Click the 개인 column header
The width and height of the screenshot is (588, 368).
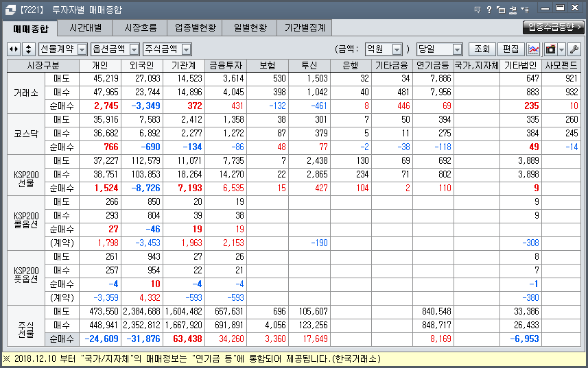coord(100,66)
